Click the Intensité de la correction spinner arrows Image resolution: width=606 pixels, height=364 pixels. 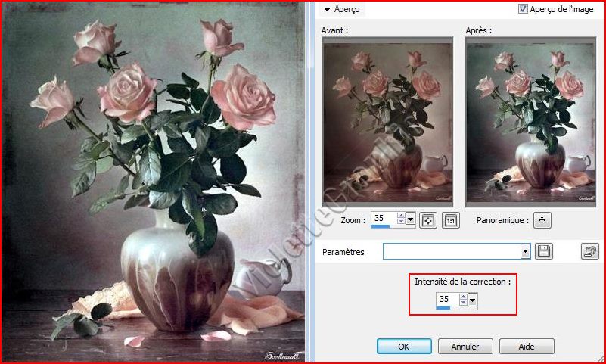pyautogui.click(x=463, y=300)
